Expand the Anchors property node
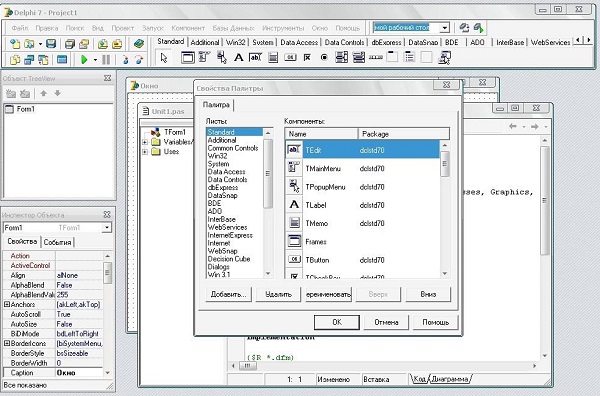The image size is (600, 396). [7, 305]
